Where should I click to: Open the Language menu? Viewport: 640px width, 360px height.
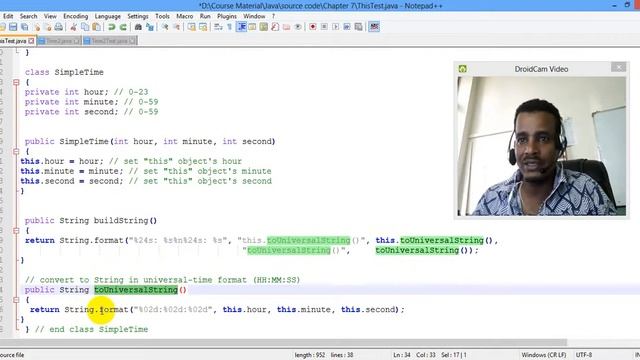[107, 16]
